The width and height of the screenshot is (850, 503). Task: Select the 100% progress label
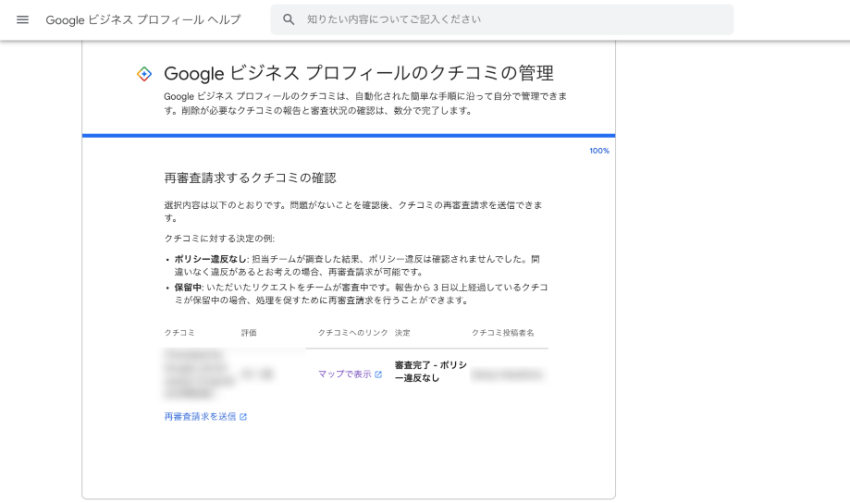click(599, 151)
